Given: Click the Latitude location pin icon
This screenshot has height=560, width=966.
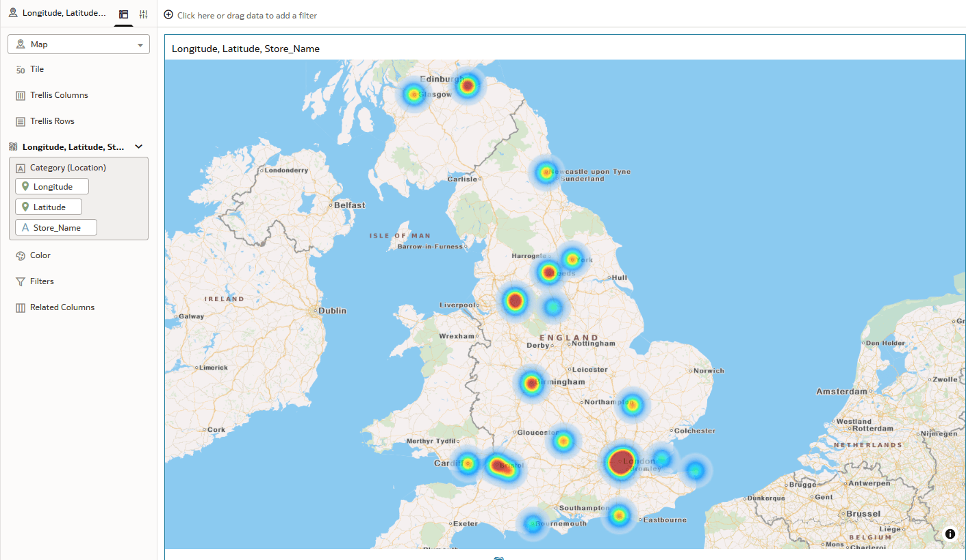Looking at the screenshot, I should tap(25, 207).
